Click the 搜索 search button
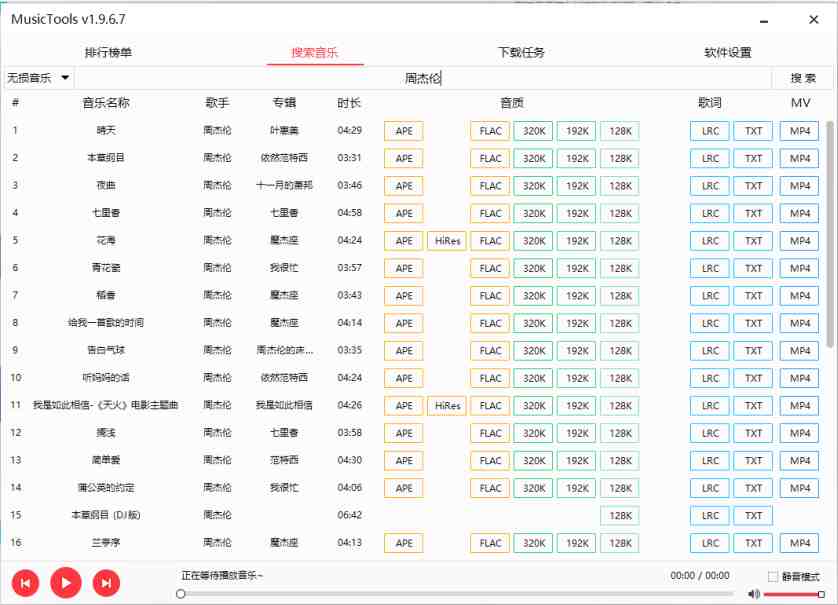 804,77
